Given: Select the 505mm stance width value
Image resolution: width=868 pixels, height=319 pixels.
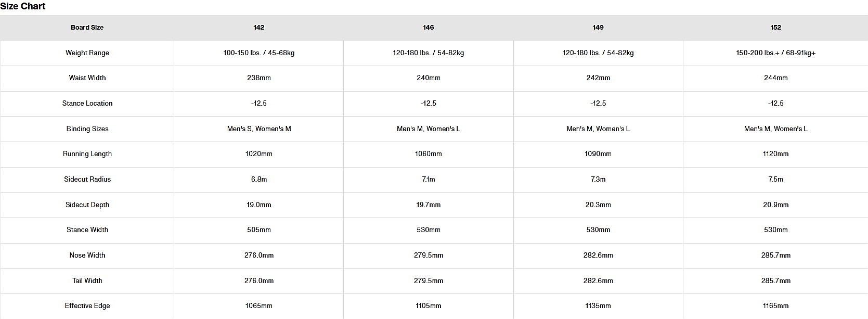Looking at the screenshot, I should (259, 230).
